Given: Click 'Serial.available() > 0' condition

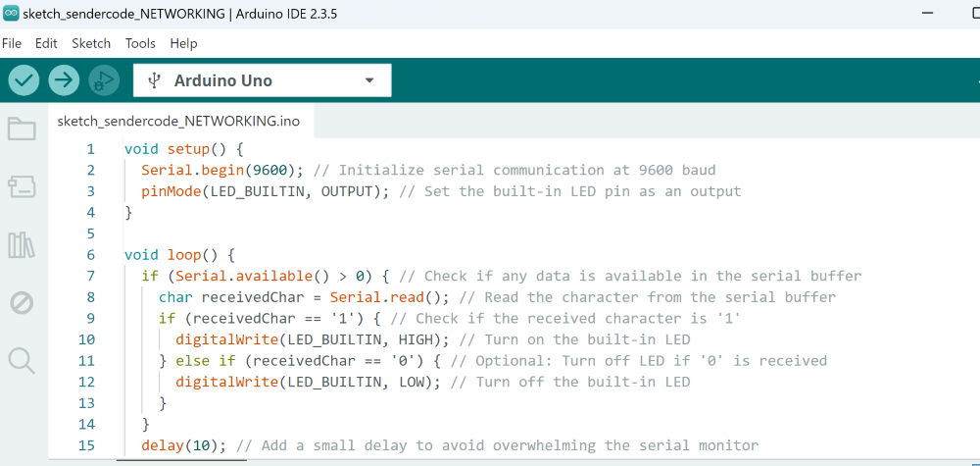Looking at the screenshot, I should (x=270, y=276).
